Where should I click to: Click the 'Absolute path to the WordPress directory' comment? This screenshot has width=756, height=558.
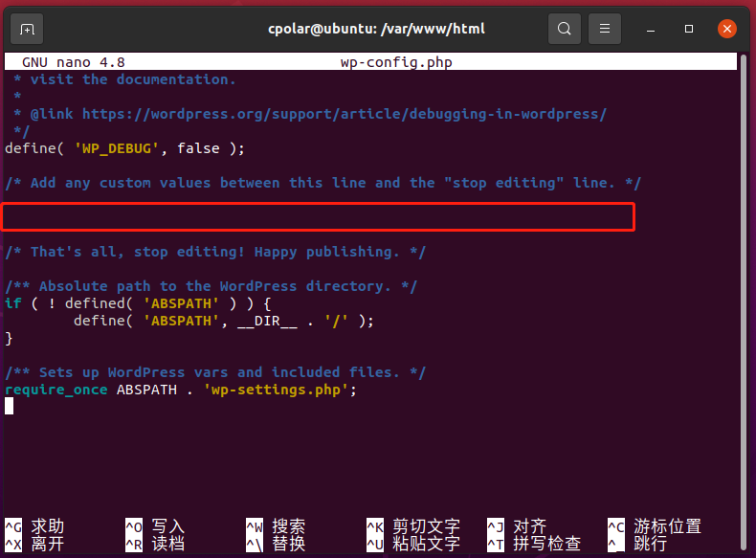click(211, 286)
